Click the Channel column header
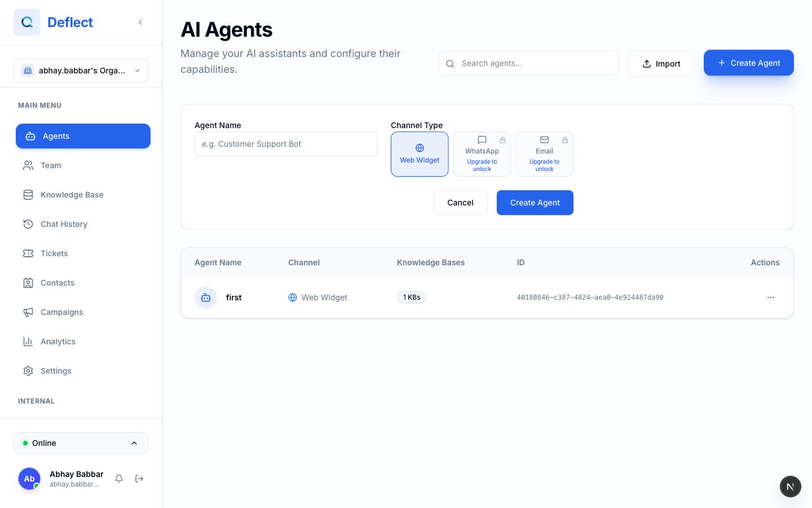This screenshot has width=812, height=508. (x=304, y=262)
